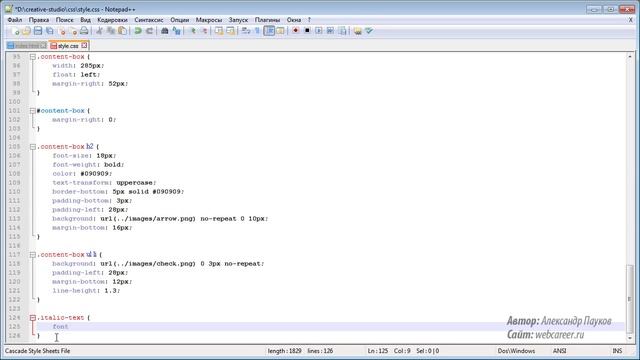Open the Вид menu

[85, 20]
